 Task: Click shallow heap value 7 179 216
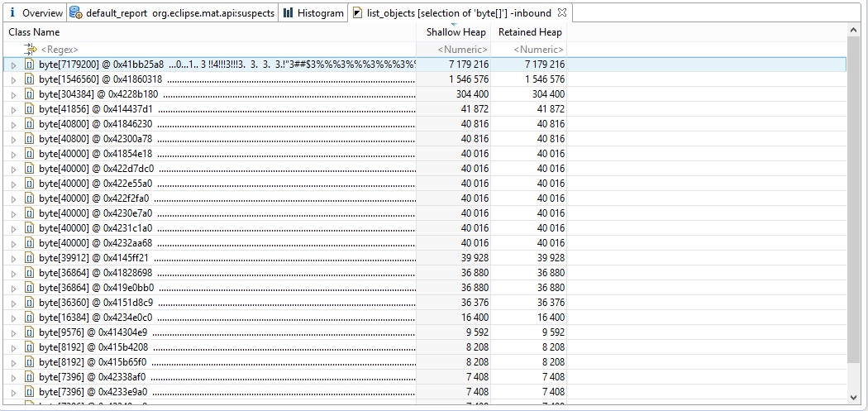point(469,65)
